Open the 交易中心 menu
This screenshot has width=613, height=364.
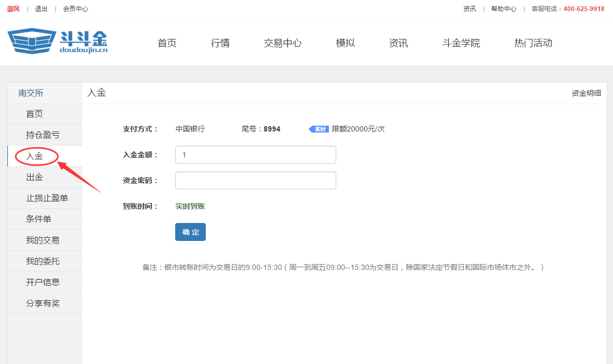pos(282,43)
